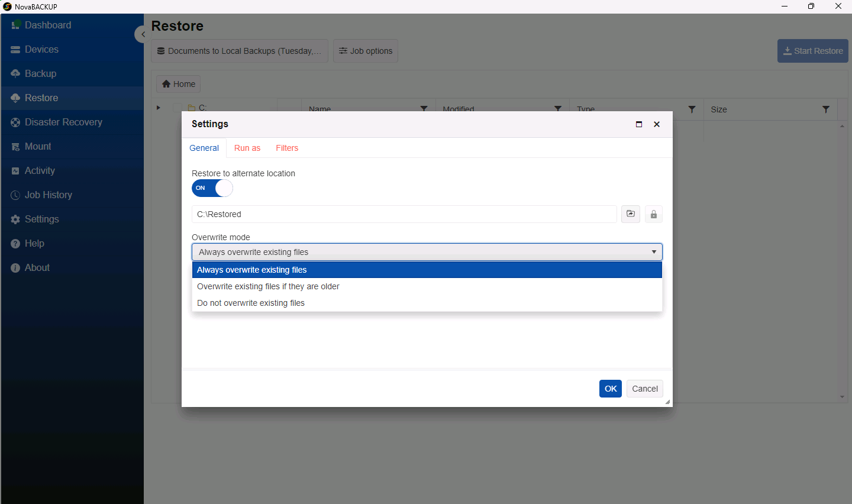This screenshot has width=852, height=504.
Task: Click the file list scroll up arrow
Action: click(843, 127)
